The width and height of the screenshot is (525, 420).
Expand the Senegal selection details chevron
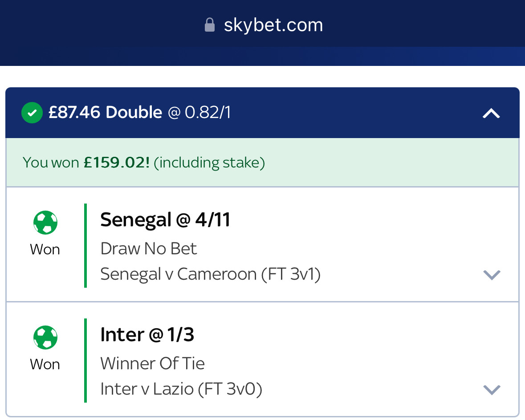pyautogui.click(x=492, y=275)
